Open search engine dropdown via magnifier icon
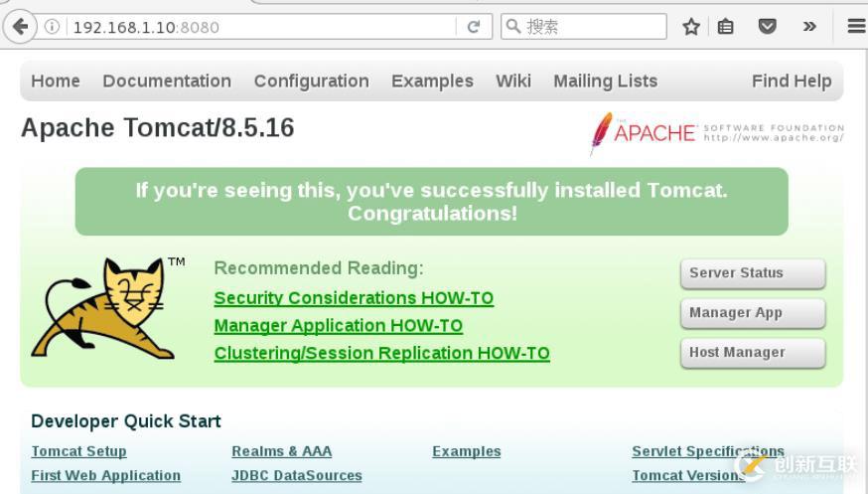The height and width of the screenshot is (494, 868). [x=513, y=27]
